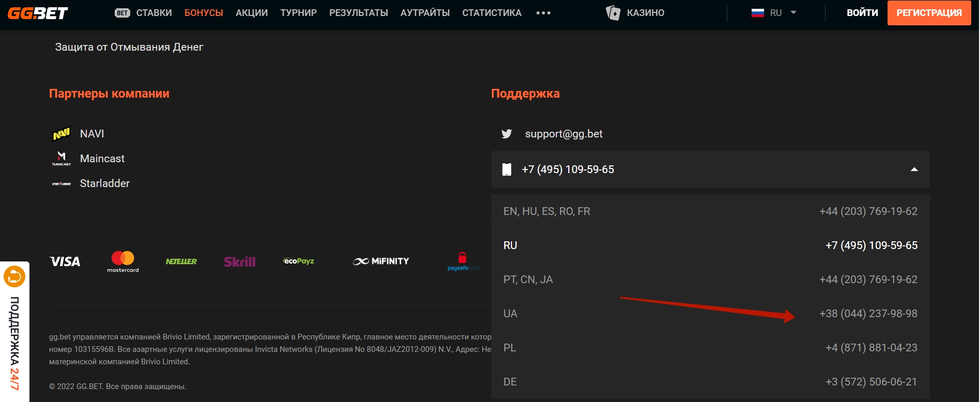Expand the three-dots more menu
The image size is (980, 402).
point(543,13)
